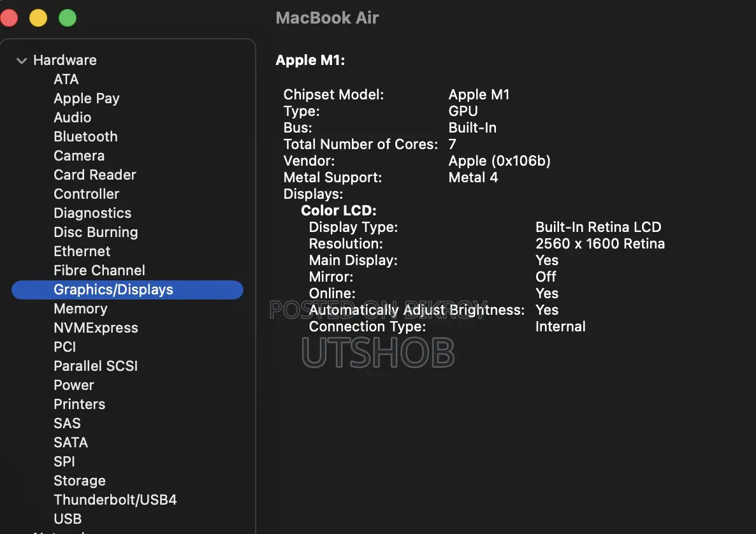Click the Connection Type value 'Internal'
756x534 pixels.
[x=560, y=326]
